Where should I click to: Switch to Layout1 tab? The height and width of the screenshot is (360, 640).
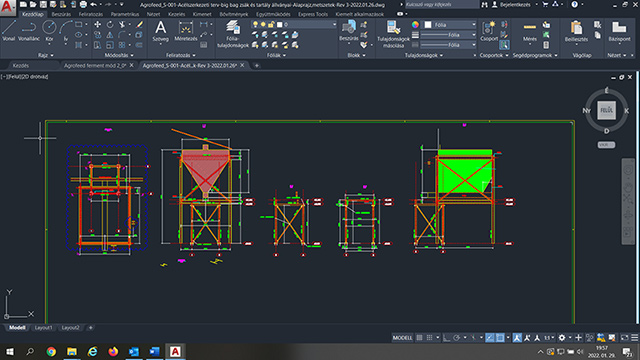pyautogui.click(x=43, y=328)
